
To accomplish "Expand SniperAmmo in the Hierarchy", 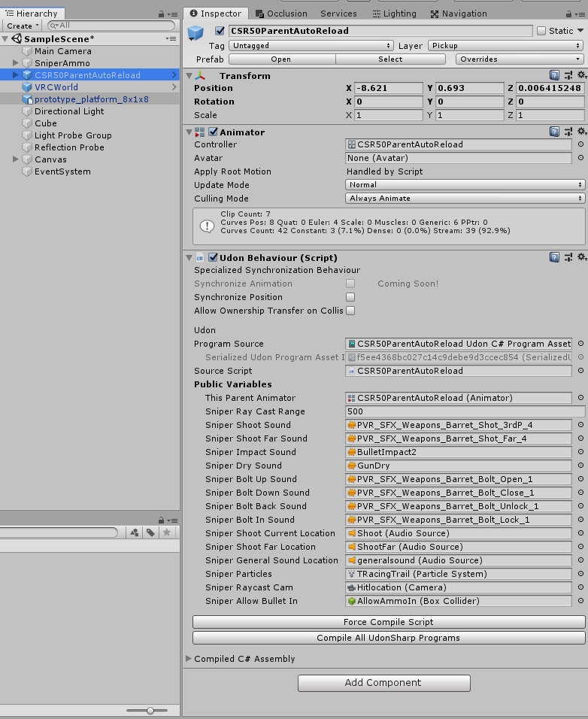I will [x=15, y=63].
